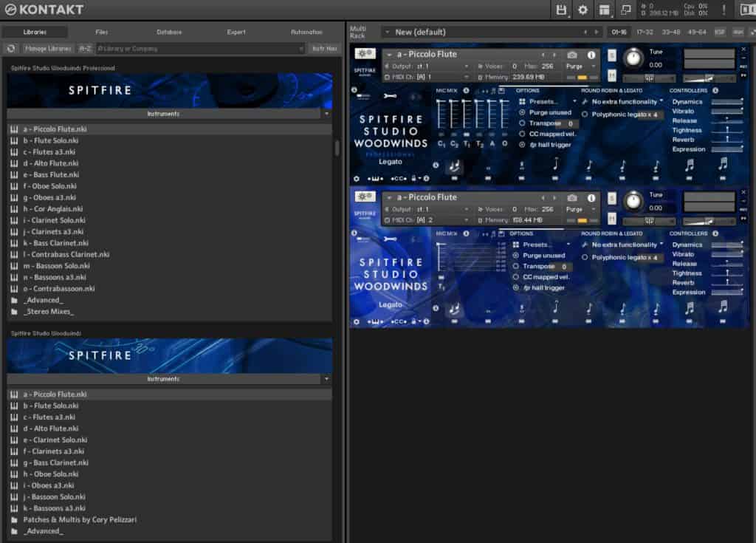Open Presets dropdown in first instrument options
Viewport: 756px width, 543px height.
click(551, 101)
